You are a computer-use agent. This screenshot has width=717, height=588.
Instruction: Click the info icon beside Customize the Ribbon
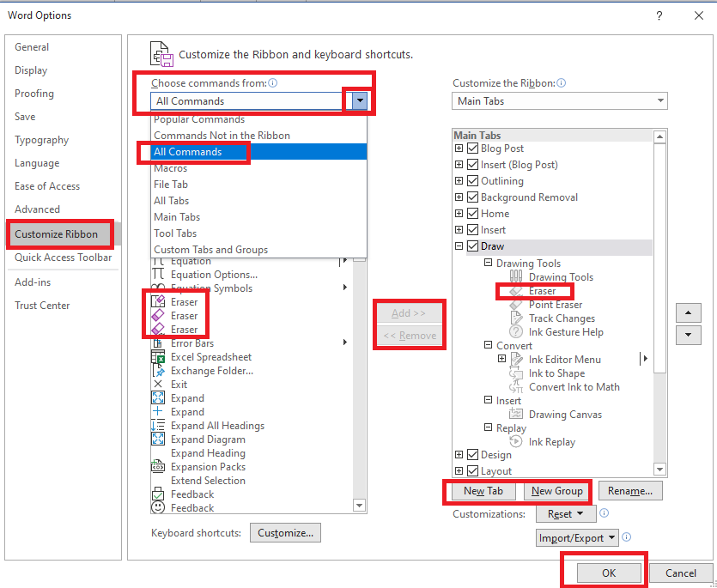561,82
